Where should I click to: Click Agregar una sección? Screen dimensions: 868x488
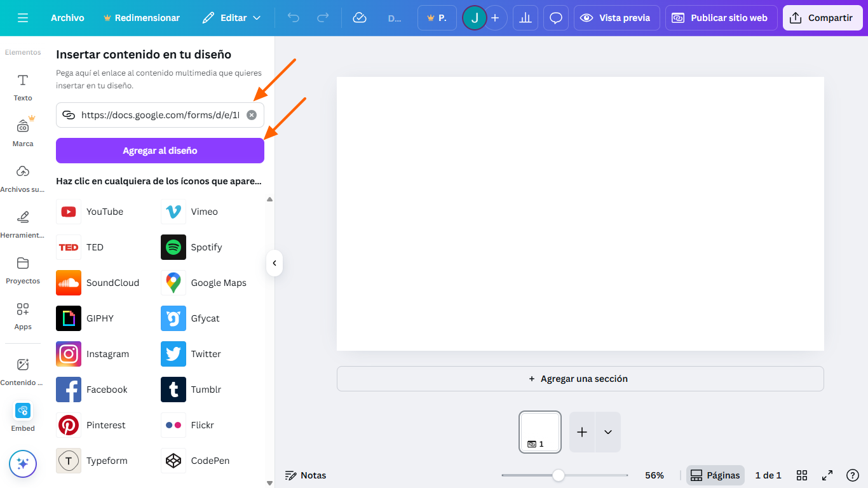580,379
